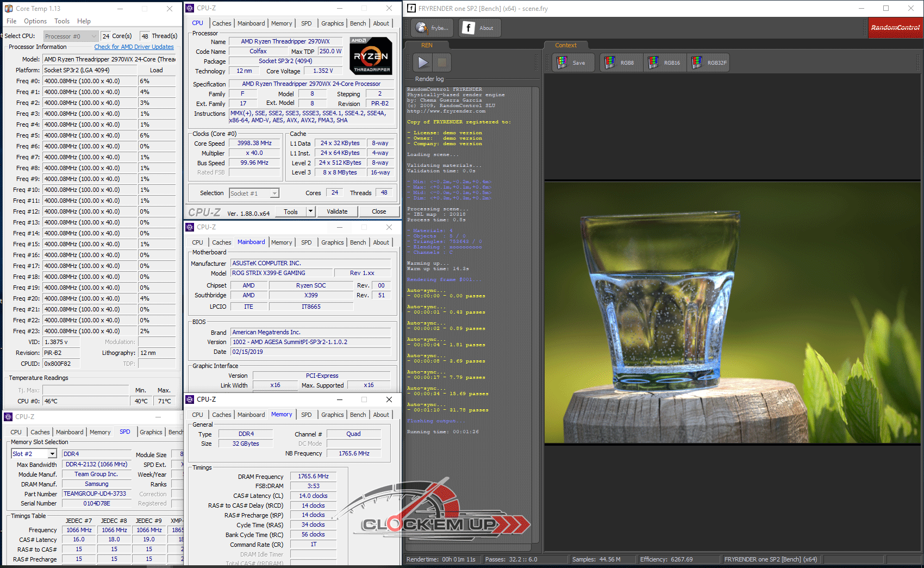Select the RGB8 output button
This screenshot has width=924, height=568.
[x=620, y=63]
